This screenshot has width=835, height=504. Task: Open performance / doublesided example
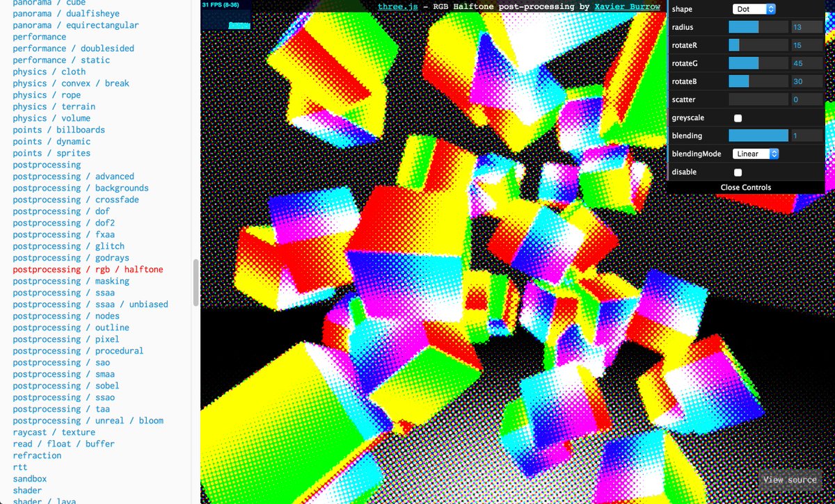[73, 49]
